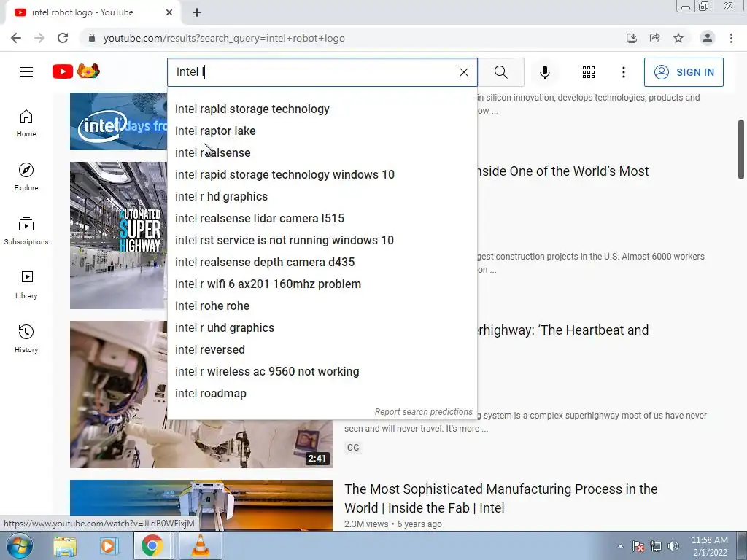747x560 pixels.
Task: Open the Windows Start button
Action: point(18,545)
